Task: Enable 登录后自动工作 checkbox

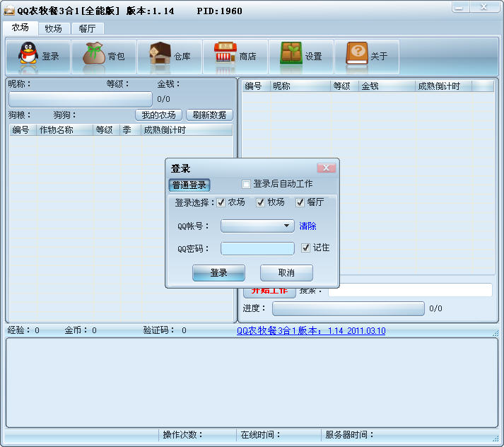Action: [x=246, y=184]
